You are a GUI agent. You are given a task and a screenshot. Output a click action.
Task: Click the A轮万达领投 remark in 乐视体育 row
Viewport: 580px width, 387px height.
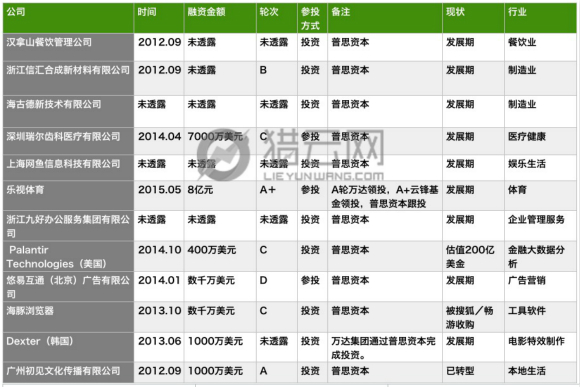(385, 196)
